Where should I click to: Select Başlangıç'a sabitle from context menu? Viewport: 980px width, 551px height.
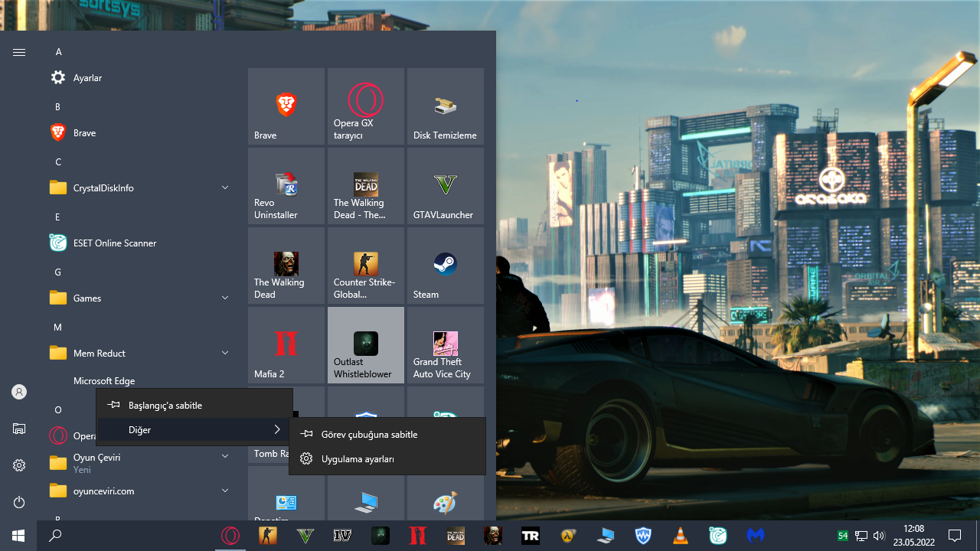tap(194, 405)
